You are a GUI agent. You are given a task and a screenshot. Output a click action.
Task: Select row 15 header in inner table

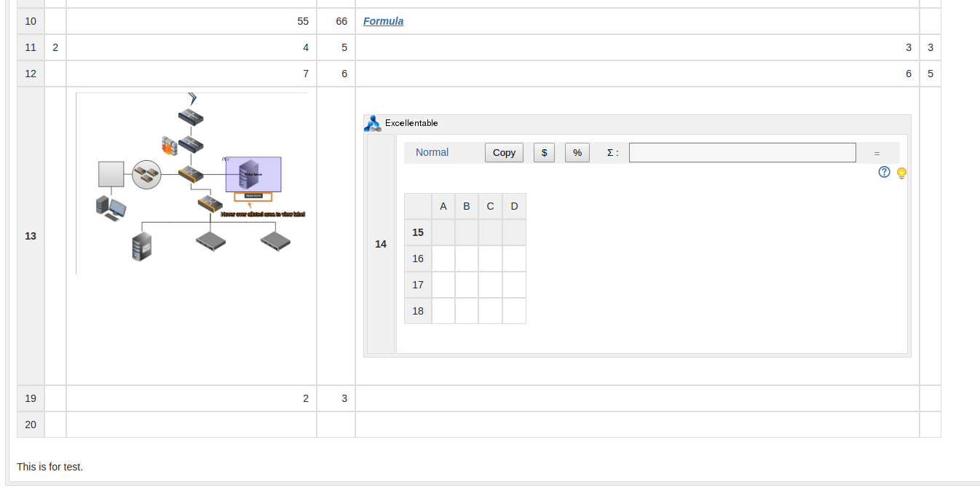tap(418, 232)
